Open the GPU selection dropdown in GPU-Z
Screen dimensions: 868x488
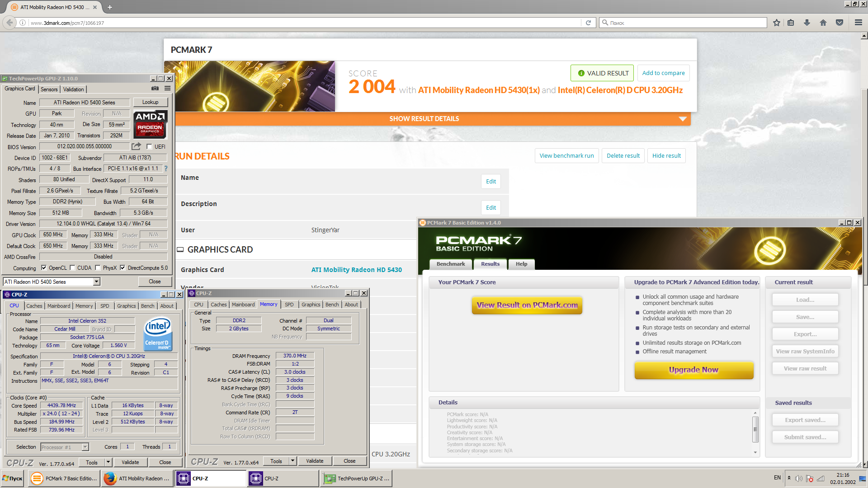(x=96, y=282)
